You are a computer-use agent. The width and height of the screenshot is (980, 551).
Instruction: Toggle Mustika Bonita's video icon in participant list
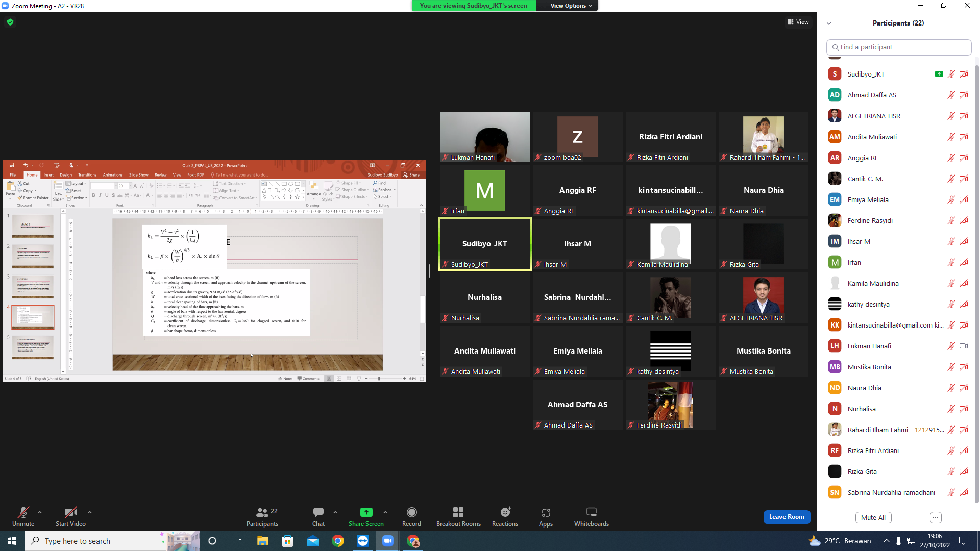tap(964, 367)
